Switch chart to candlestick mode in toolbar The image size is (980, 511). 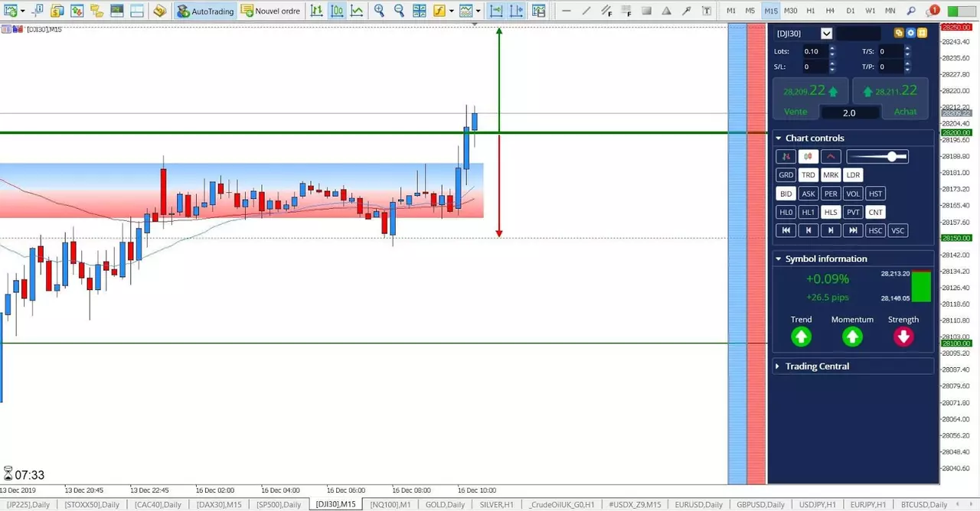coord(337,11)
